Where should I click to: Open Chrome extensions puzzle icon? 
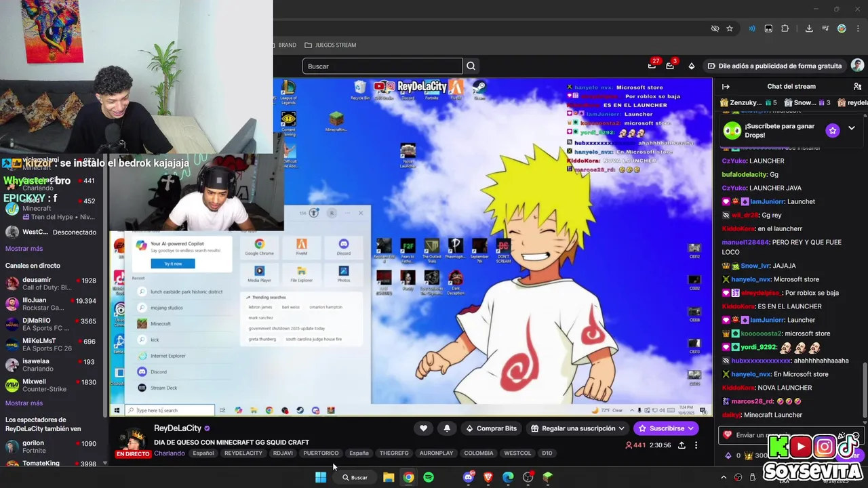tap(785, 28)
